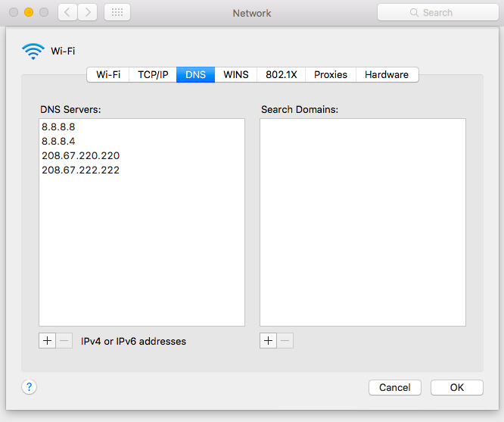Screen dimensions: 504x422
Task: Open the Hardware tab
Action: pos(387,75)
